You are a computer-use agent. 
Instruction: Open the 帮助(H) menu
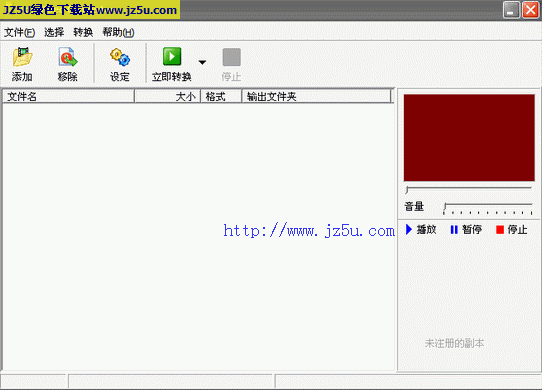pos(118,32)
